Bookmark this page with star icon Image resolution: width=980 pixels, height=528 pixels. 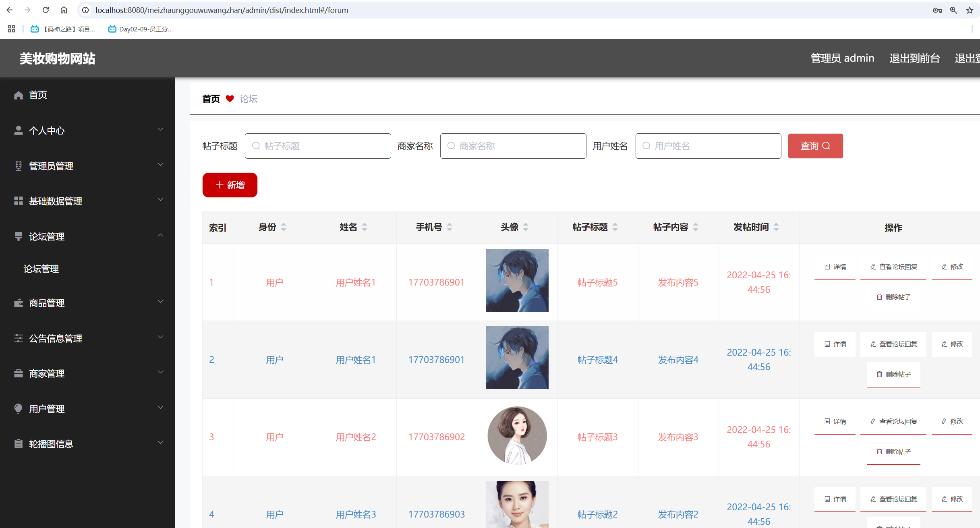[x=970, y=10]
